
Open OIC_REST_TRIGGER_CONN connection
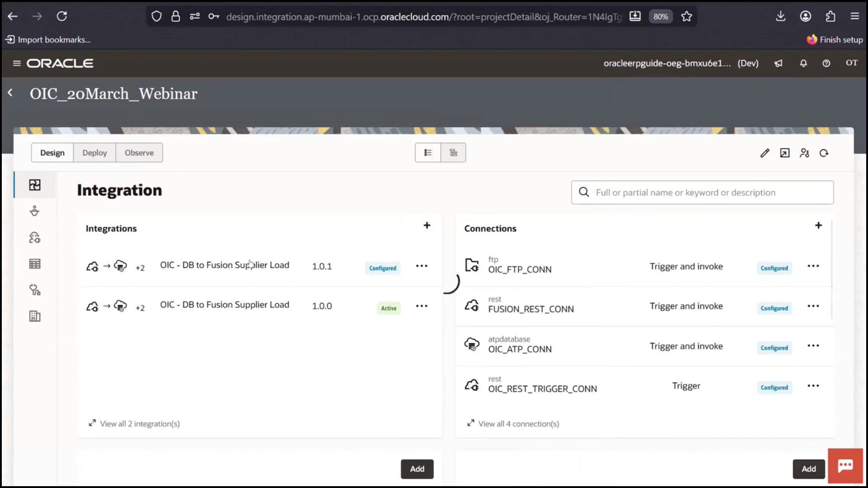pos(542,389)
